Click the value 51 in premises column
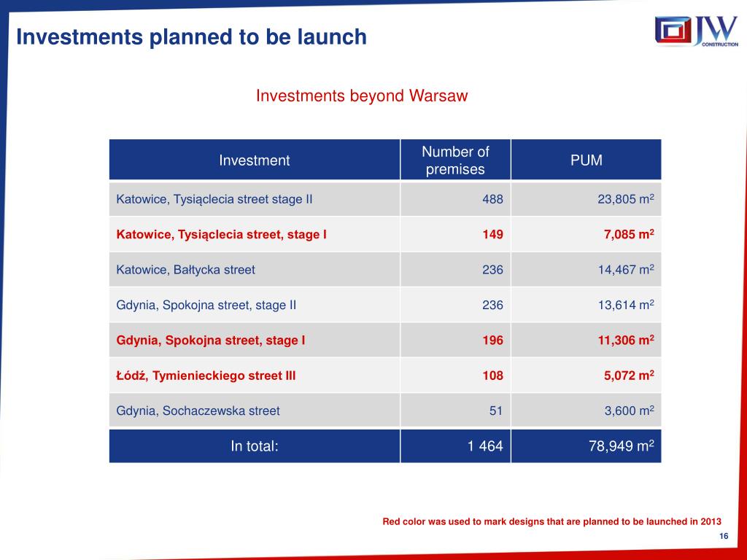Image resolution: width=747 pixels, height=560 pixels. 496,411
